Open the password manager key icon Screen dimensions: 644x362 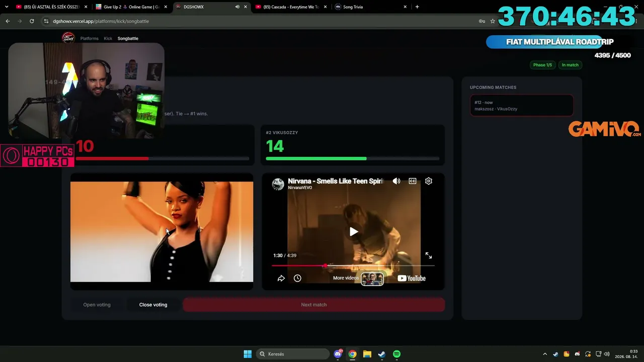[481, 21]
